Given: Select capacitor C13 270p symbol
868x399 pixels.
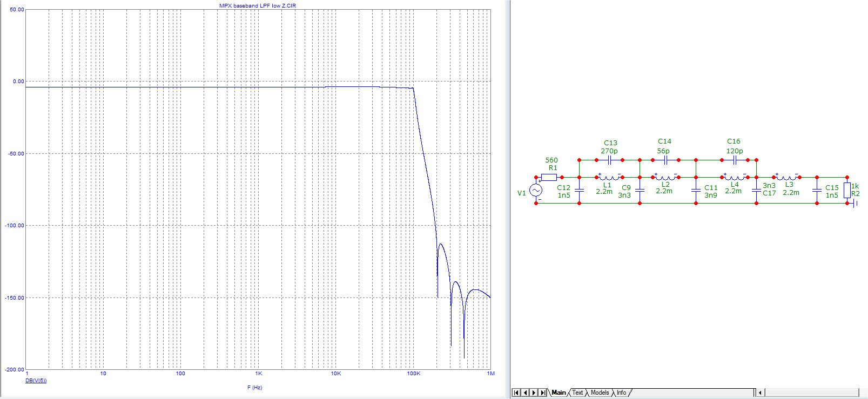Looking at the screenshot, I should click(610, 160).
